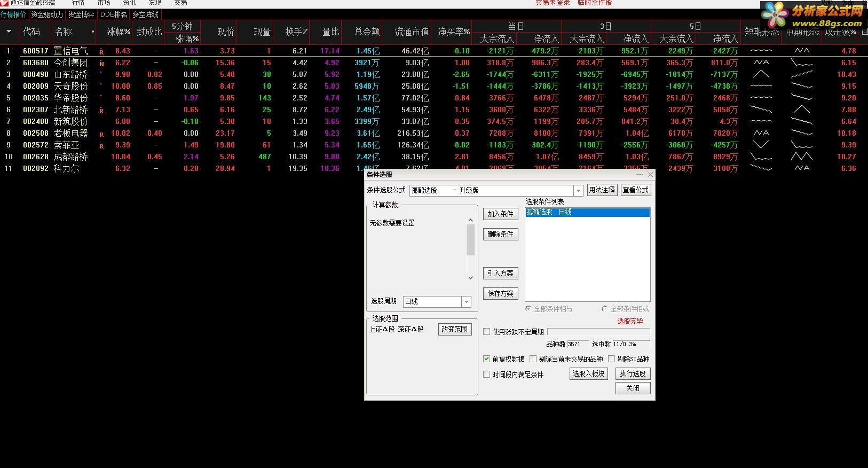Click the mid-term pattern icon for 北新路桥
This screenshot has height=468, width=868.
802,110
